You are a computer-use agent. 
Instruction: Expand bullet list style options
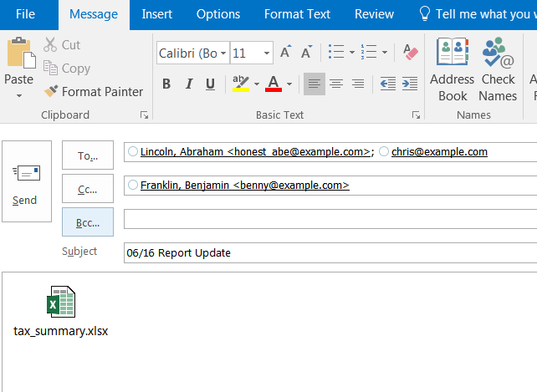351,53
